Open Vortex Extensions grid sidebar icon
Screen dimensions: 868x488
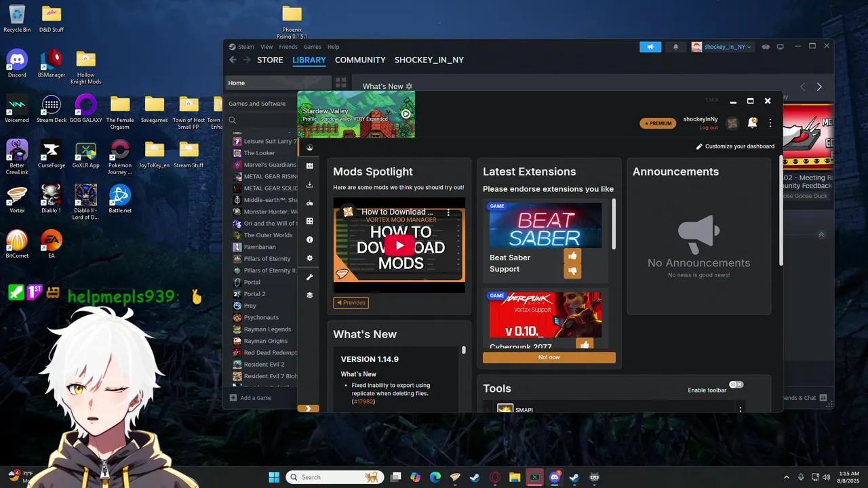(310, 221)
